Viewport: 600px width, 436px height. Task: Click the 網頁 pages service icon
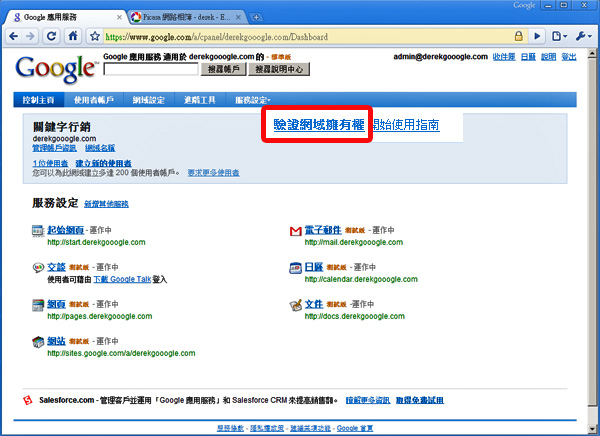tap(38, 305)
